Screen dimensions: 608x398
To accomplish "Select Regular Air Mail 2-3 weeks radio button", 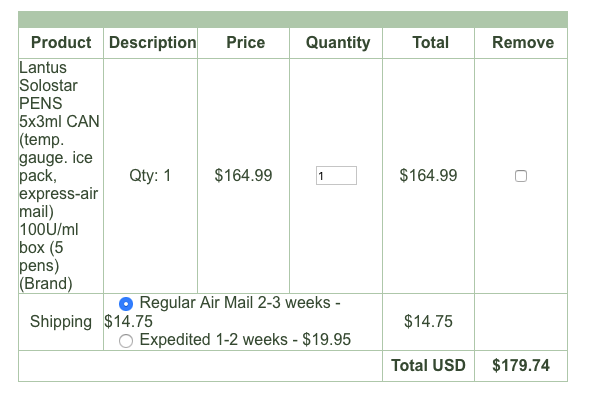I will [126, 304].
